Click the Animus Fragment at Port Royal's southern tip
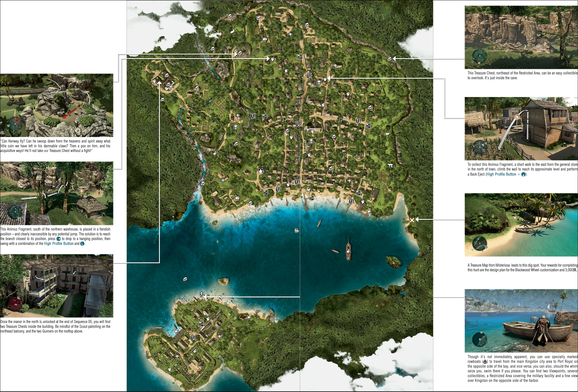 click(x=169, y=369)
